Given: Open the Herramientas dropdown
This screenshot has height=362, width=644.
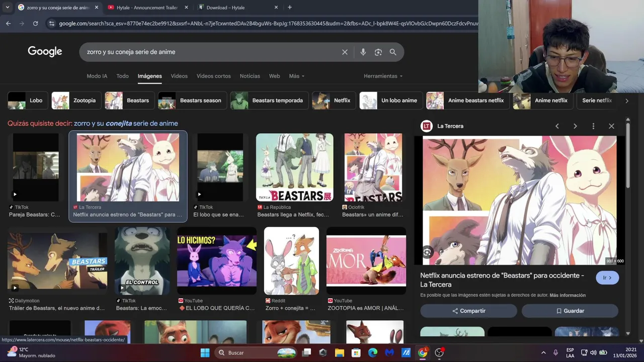Looking at the screenshot, I should [x=383, y=76].
